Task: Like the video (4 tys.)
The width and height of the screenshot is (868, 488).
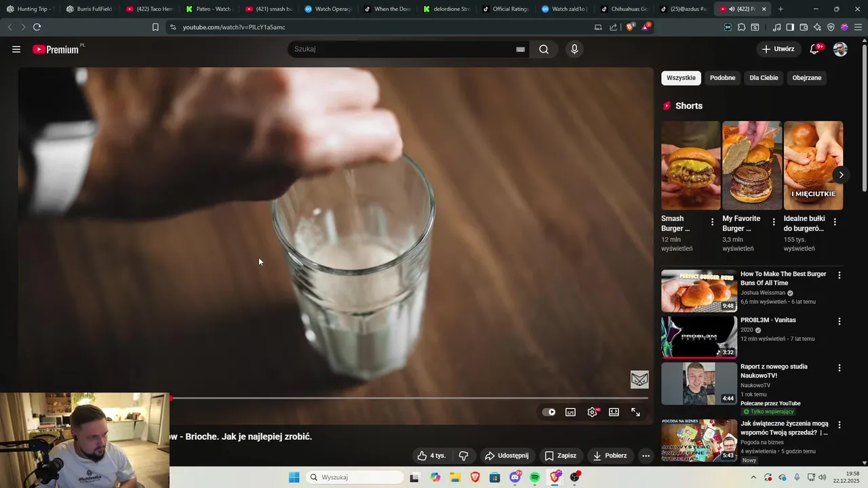Action: tap(431, 455)
